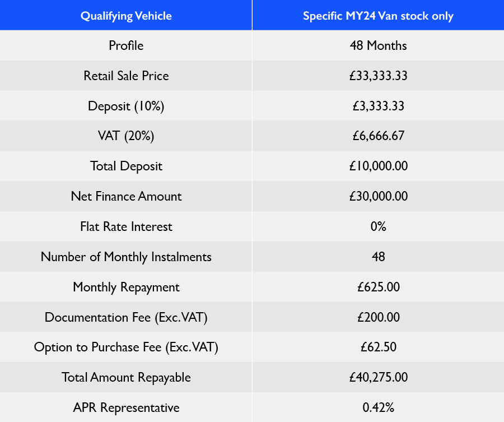This screenshot has width=504, height=422.
Task: Click the Qualifying Vehicle header cell
Action: (x=126, y=16)
